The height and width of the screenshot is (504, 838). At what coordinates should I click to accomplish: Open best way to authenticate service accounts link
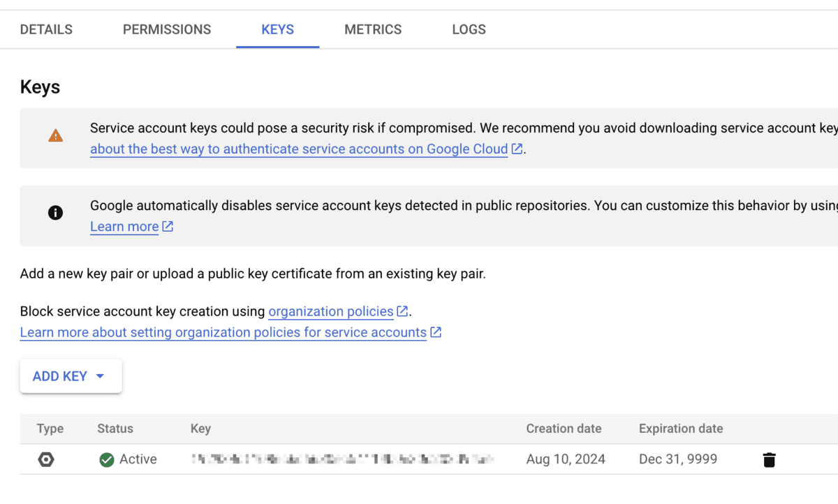[299, 149]
